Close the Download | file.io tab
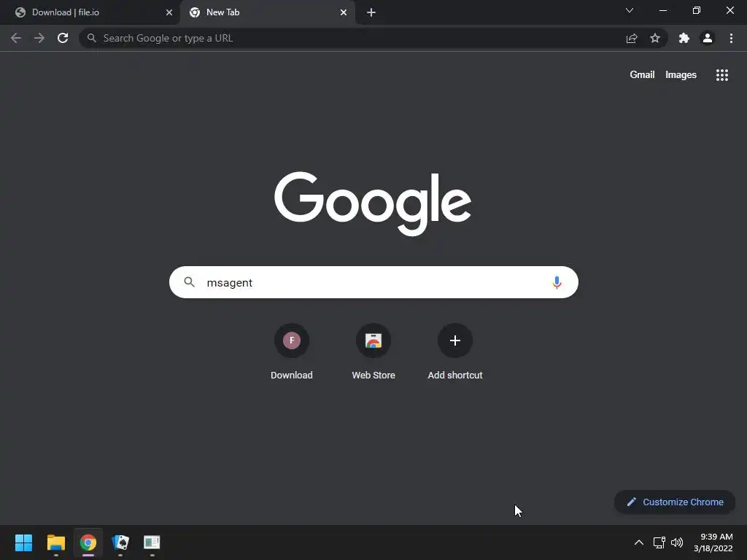 (x=169, y=12)
